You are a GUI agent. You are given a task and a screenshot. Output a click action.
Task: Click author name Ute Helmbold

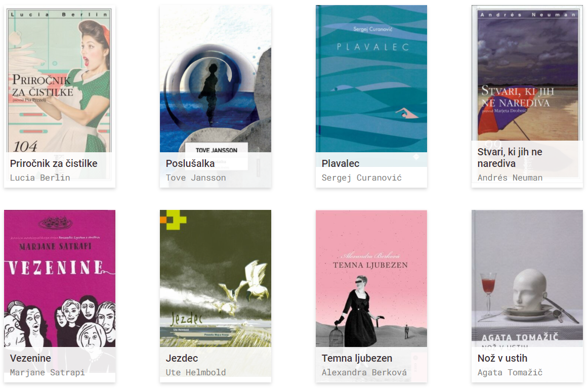pos(196,372)
